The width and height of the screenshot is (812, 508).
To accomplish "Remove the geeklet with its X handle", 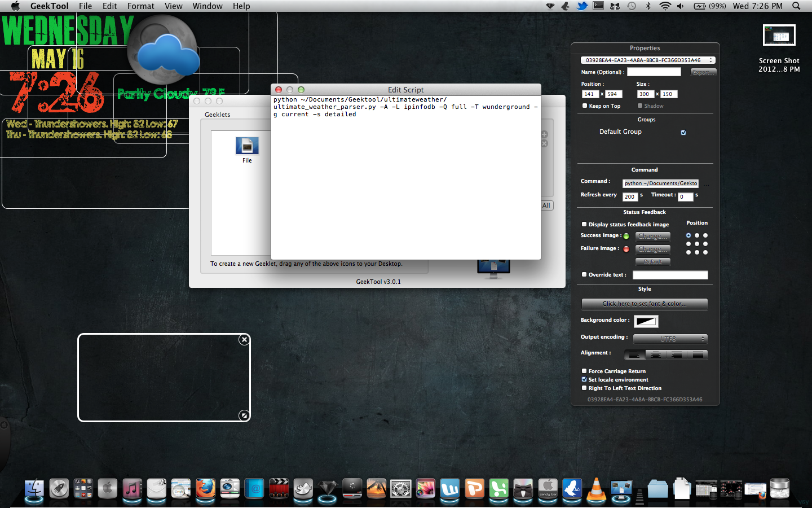I will (x=244, y=339).
